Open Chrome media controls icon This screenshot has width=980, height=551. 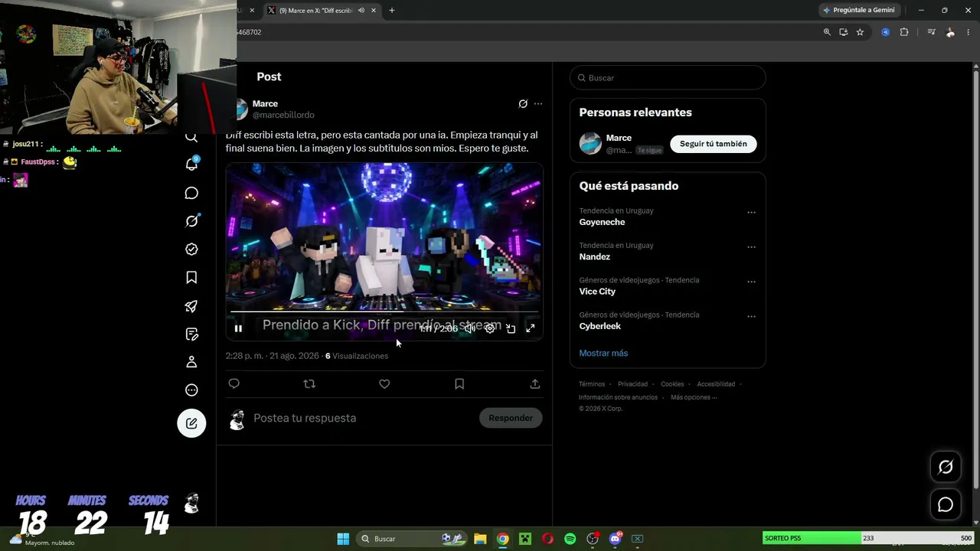click(x=931, y=32)
